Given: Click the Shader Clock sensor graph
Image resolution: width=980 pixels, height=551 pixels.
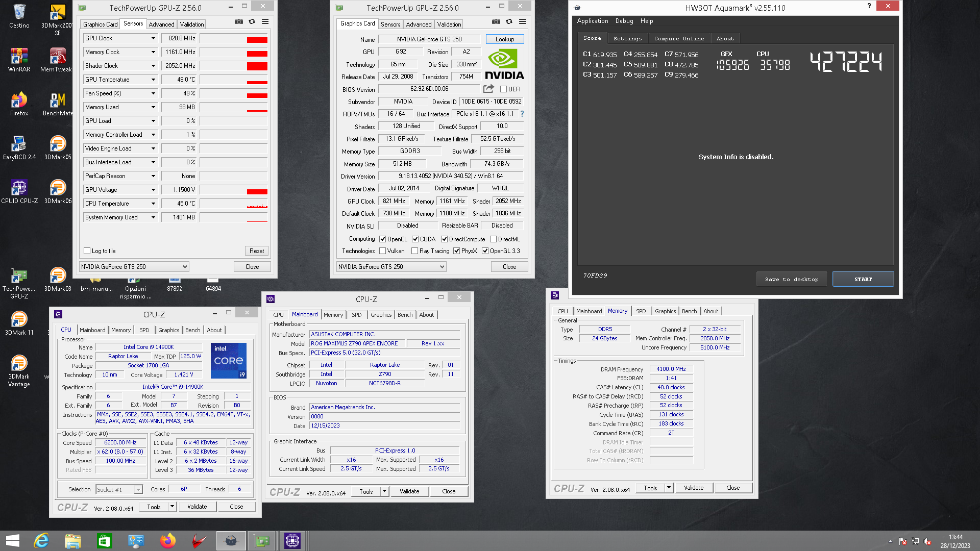Looking at the screenshot, I should 234,66.
